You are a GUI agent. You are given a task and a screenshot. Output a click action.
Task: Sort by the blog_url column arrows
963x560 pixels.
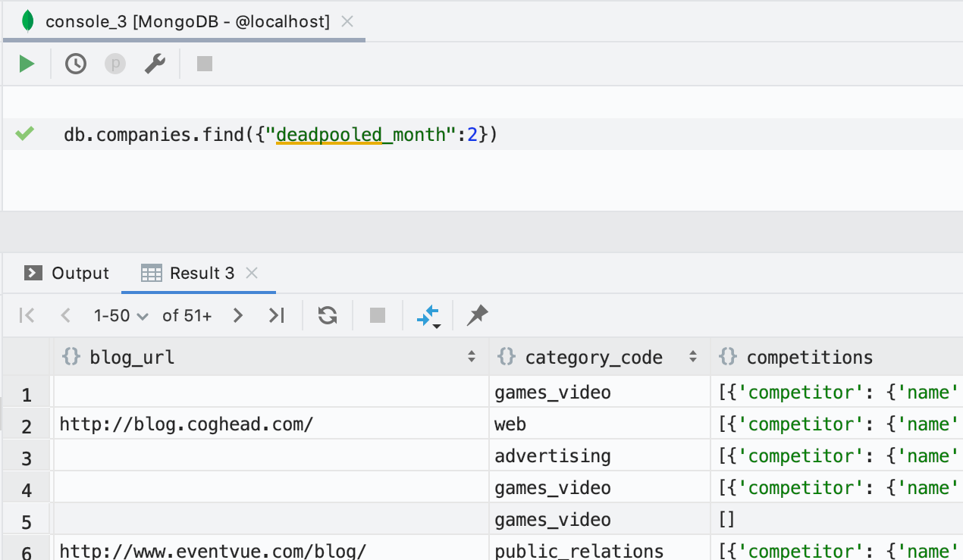(472, 357)
